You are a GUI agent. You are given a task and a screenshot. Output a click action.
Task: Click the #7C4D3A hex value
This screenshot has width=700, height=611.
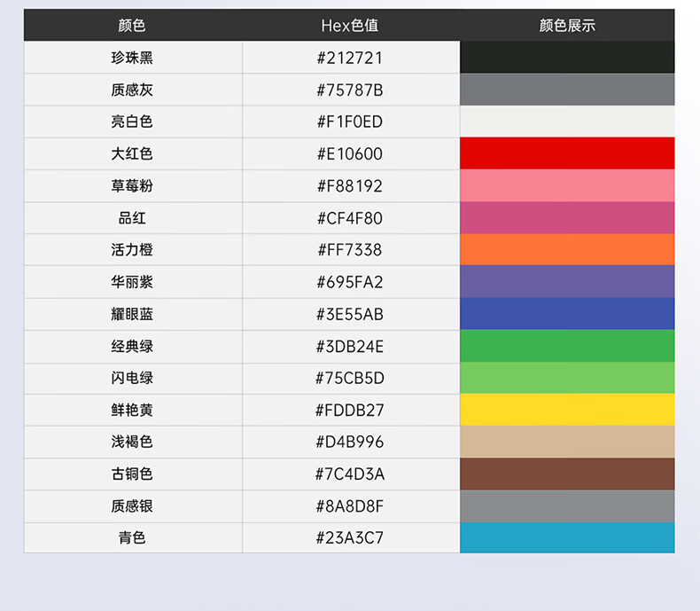(x=351, y=474)
